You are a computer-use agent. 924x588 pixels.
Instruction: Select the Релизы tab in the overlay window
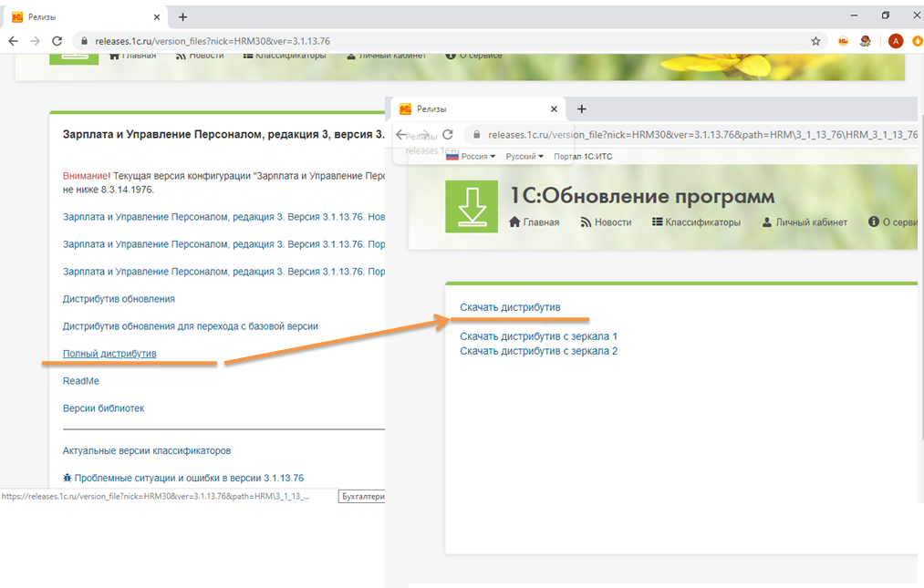[x=431, y=108]
